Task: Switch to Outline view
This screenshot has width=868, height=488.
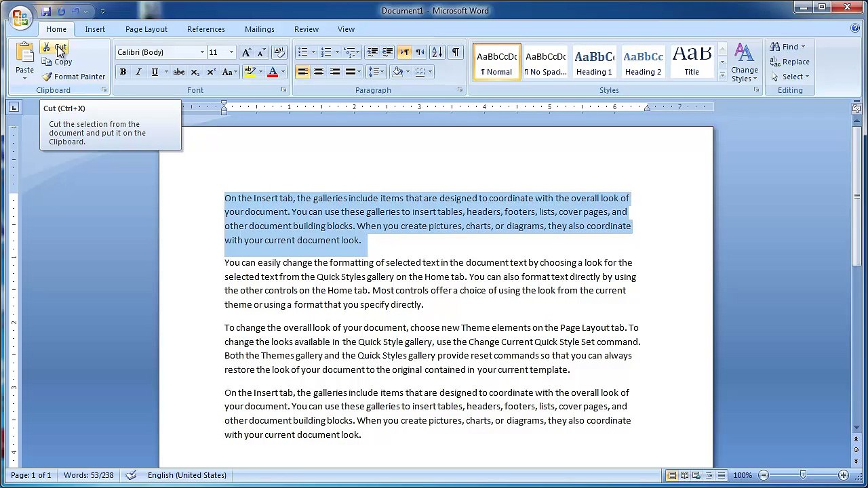Action: pos(709,475)
